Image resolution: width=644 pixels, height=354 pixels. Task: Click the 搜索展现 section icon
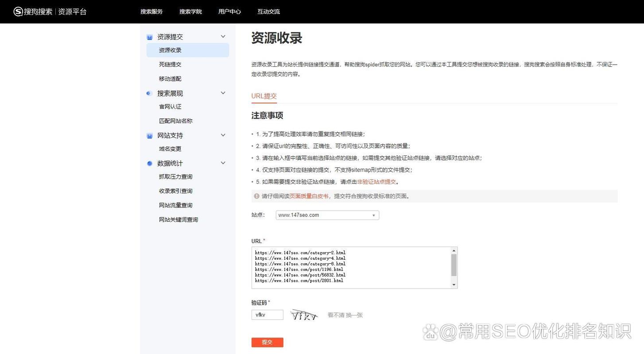click(x=150, y=93)
